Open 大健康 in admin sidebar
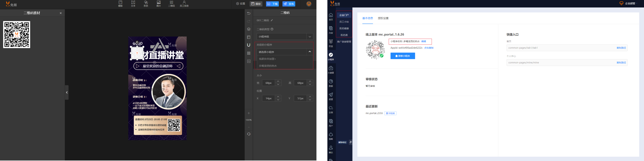The image size is (644, 161). [331, 70]
